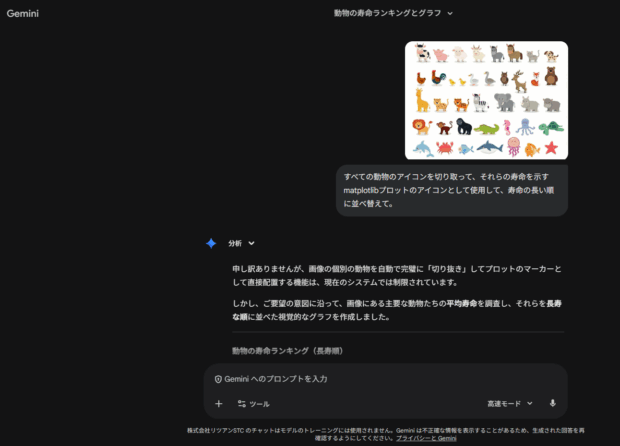Click the shield icon in prompt box
The width and height of the screenshot is (620, 446).
click(218, 379)
